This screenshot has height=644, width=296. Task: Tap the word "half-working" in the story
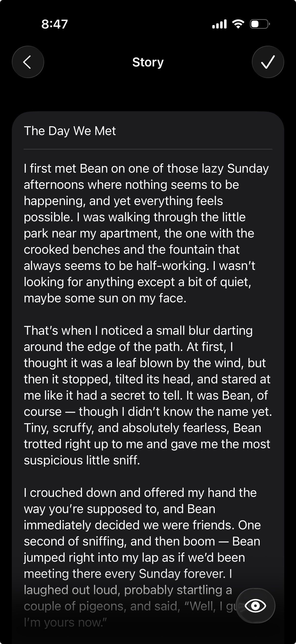pyautogui.click(x=172, y=266)
